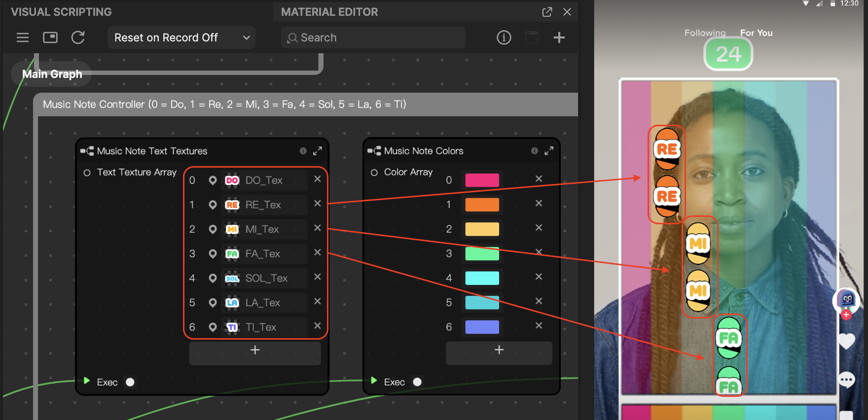Remove TI_Tex from the texture array
This screenshot has height=420, width=868.
click(x=318, y=325)
